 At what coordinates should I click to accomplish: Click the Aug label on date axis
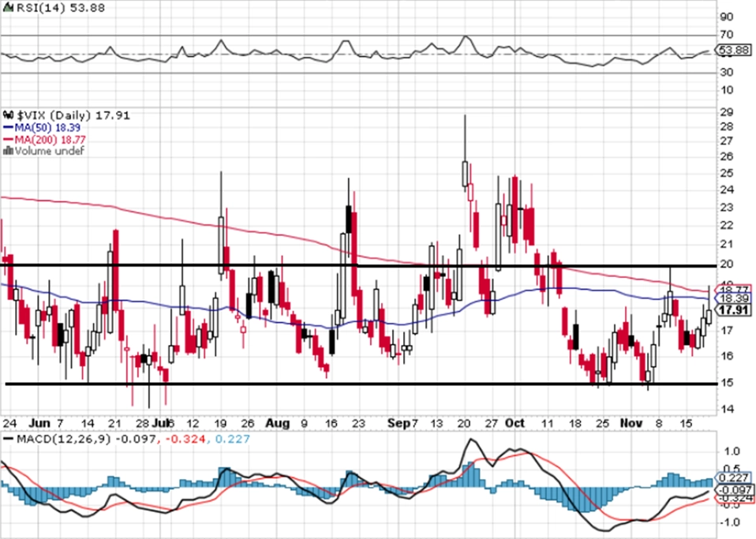coord(278,423)
